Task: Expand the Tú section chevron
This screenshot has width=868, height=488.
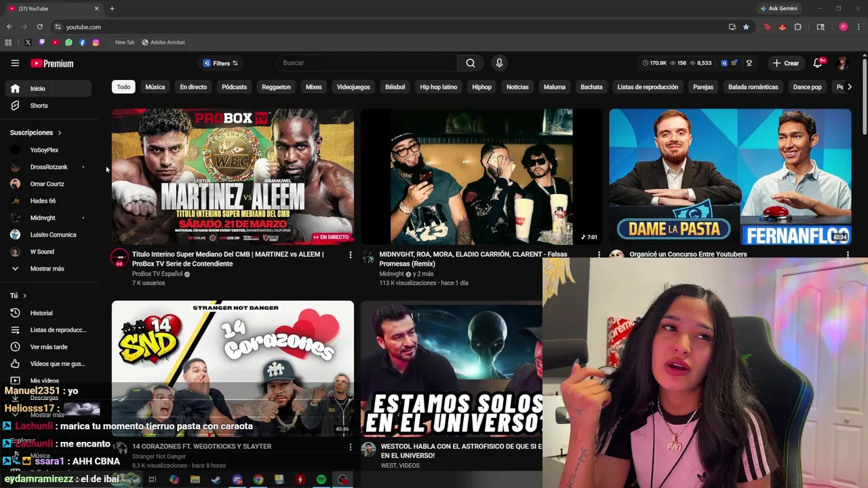Action: [24, 296]
